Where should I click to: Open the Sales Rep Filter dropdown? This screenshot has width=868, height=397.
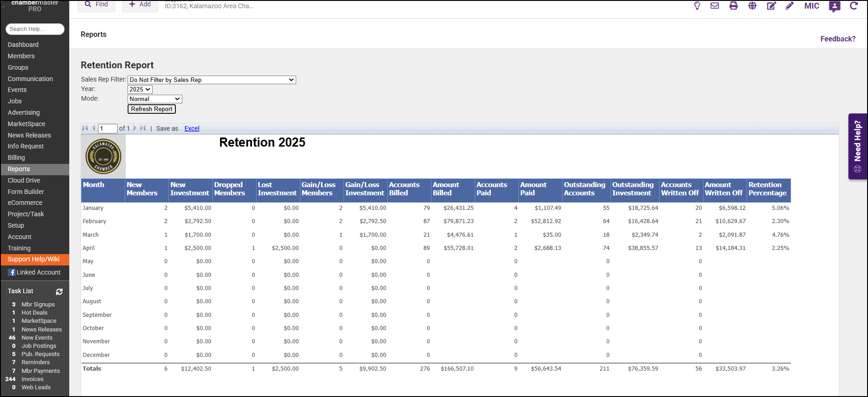(x=211, y=80)
